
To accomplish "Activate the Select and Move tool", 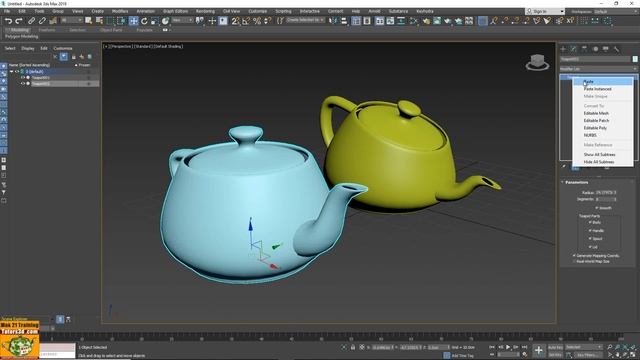I will pyautogui.click(x=133, y=21).
